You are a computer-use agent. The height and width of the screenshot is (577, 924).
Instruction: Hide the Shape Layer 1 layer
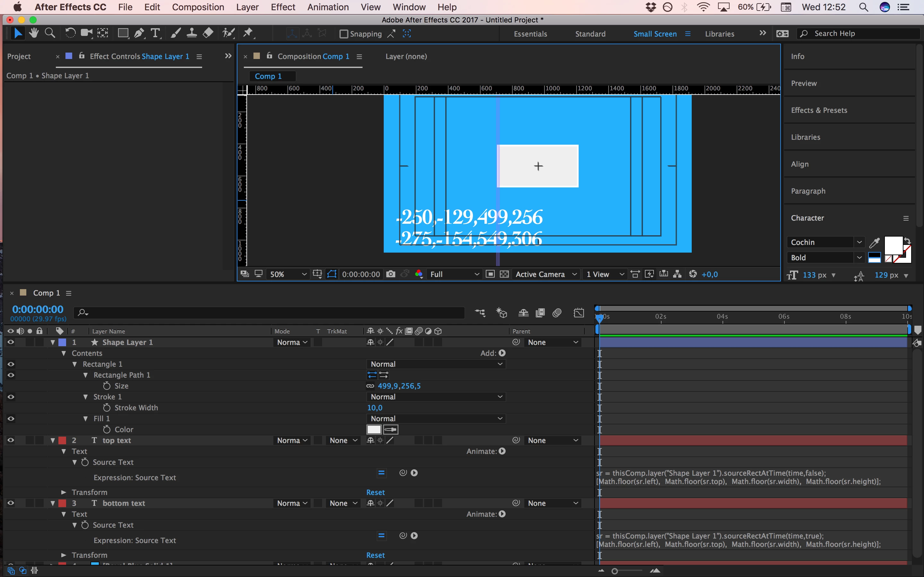(x=11, y=342)
